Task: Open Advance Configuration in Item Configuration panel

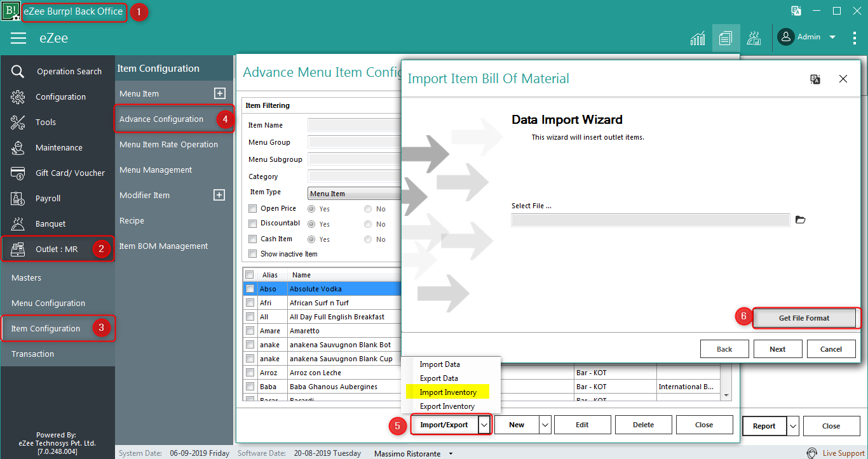Action: 161,119
